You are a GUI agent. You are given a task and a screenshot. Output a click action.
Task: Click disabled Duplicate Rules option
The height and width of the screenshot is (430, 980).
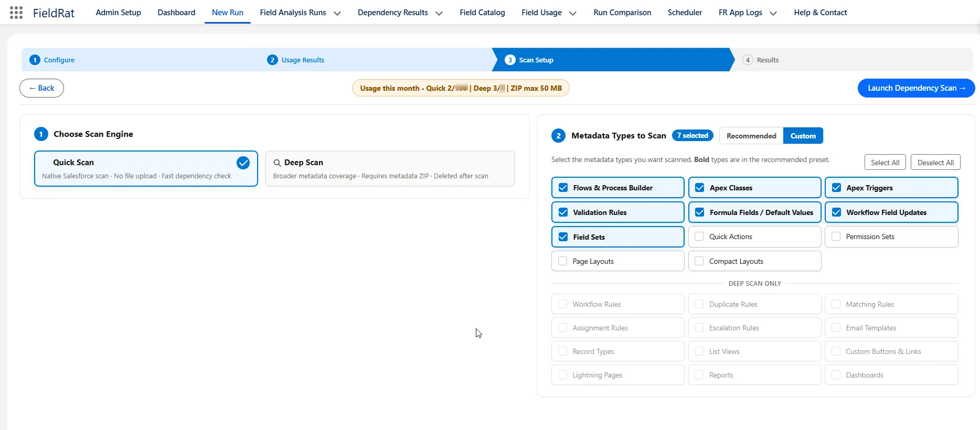click(x=754, y=304)
